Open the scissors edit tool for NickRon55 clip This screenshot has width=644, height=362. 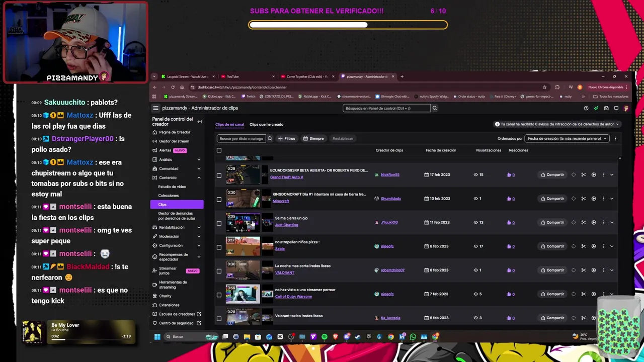(584, 174)
